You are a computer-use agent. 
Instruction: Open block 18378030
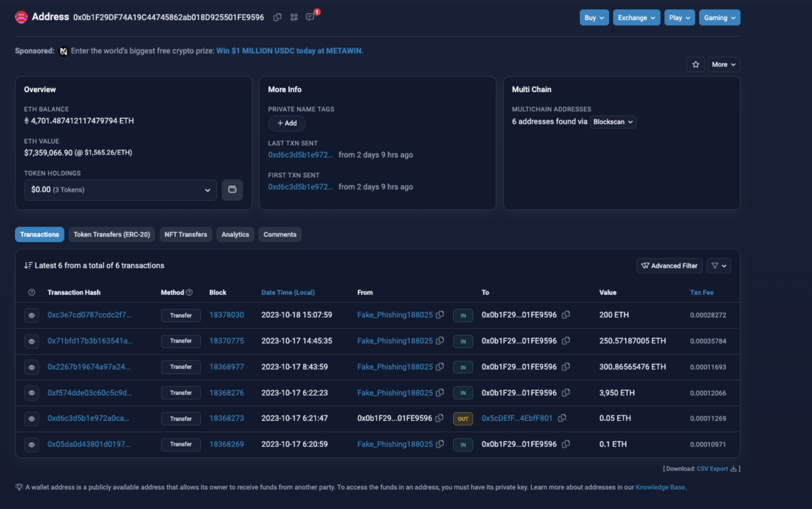click(226, 315)
